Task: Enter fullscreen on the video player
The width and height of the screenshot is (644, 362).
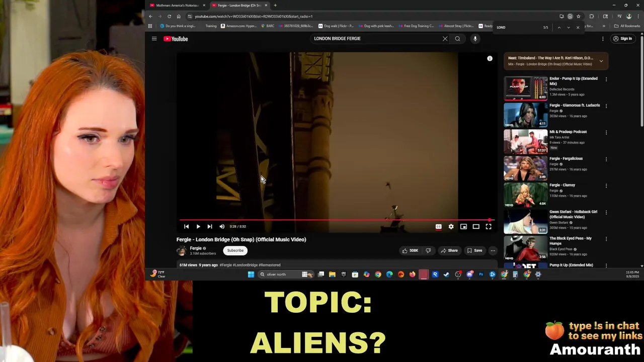Action: [x=488, y=227]
